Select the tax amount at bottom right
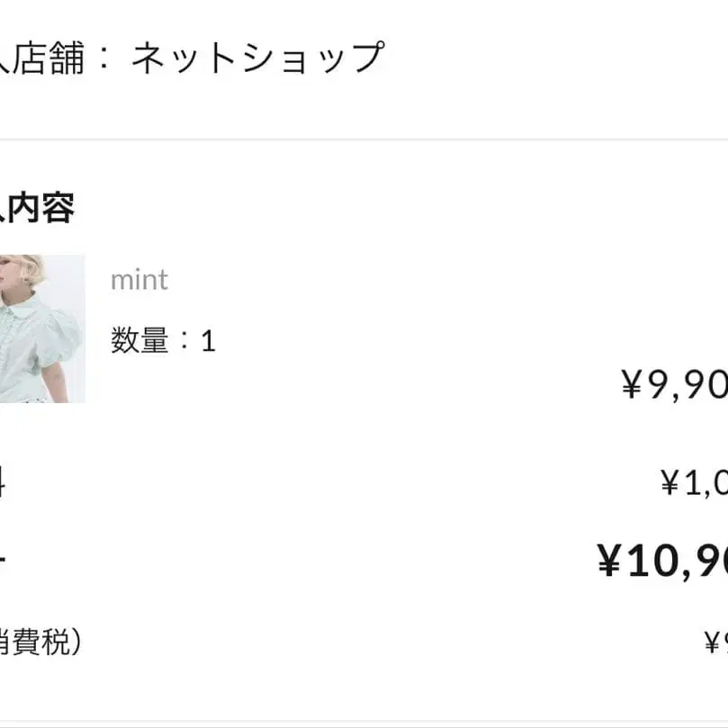 click(x=716, y=643)
